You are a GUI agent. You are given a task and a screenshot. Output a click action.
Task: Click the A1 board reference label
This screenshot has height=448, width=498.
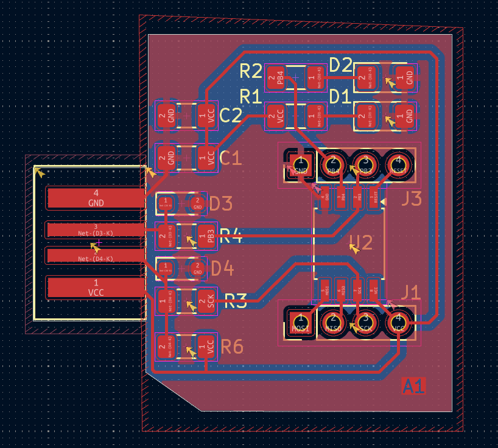414,386
